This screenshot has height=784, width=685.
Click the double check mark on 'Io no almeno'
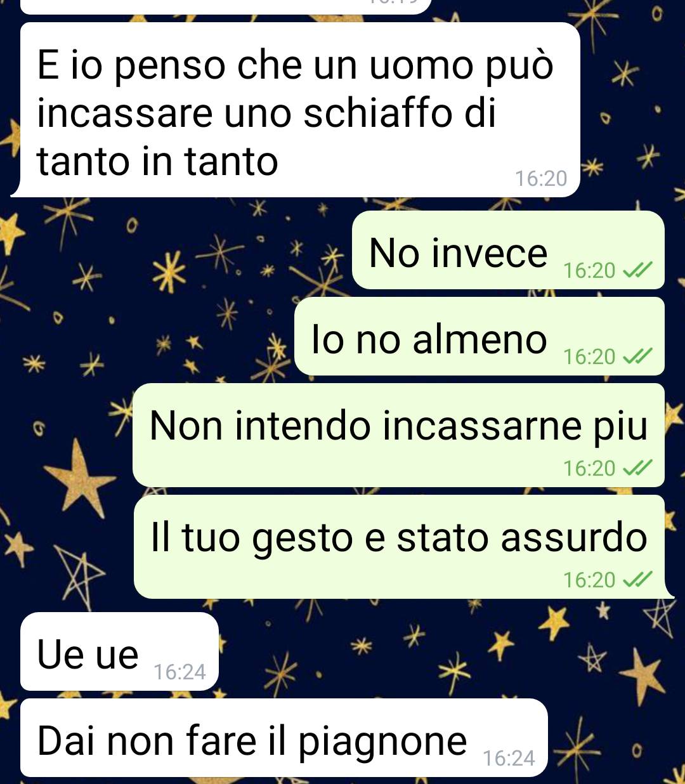point(637,357)
